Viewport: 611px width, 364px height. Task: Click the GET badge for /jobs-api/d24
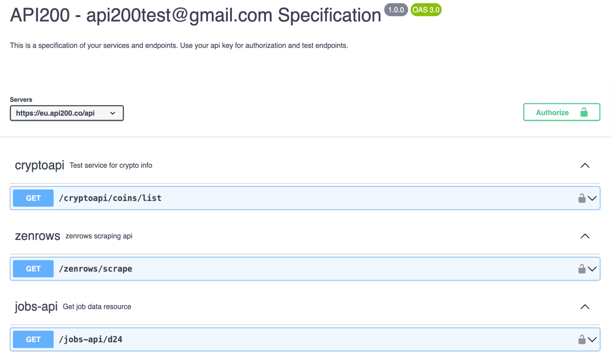pyautogui.click(x=33, y=339)
